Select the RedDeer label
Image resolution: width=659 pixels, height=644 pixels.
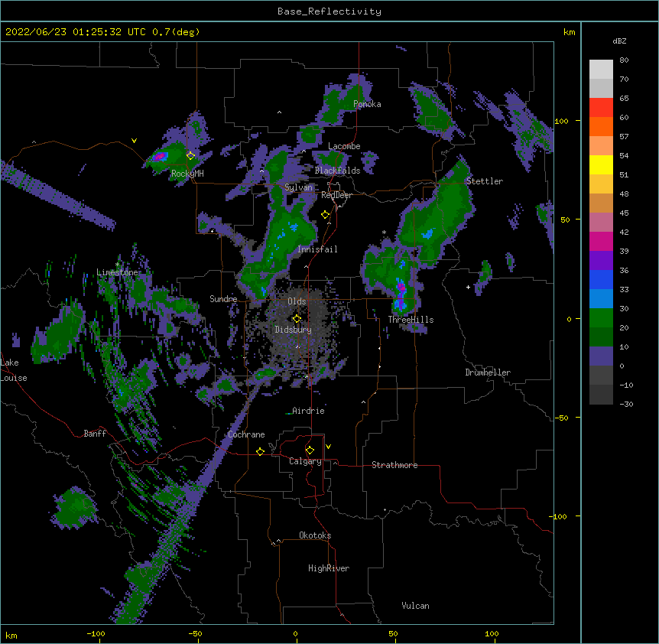[x=336, y=195]
